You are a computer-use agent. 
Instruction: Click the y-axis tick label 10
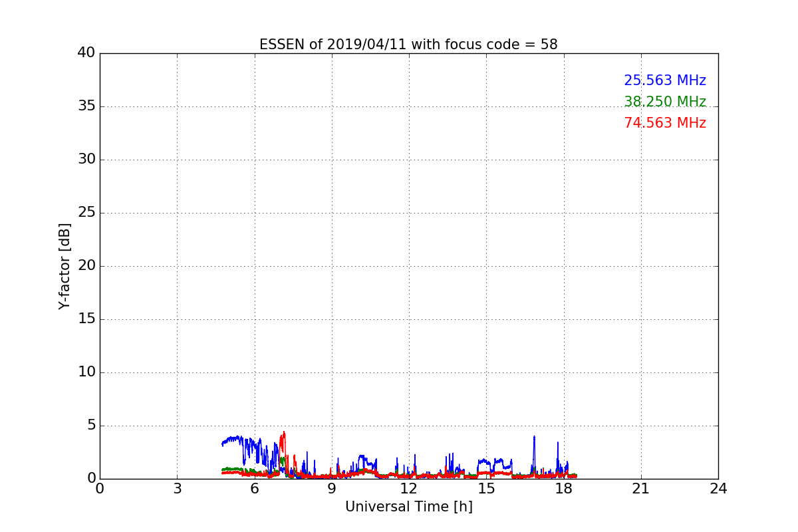point(86,372)
